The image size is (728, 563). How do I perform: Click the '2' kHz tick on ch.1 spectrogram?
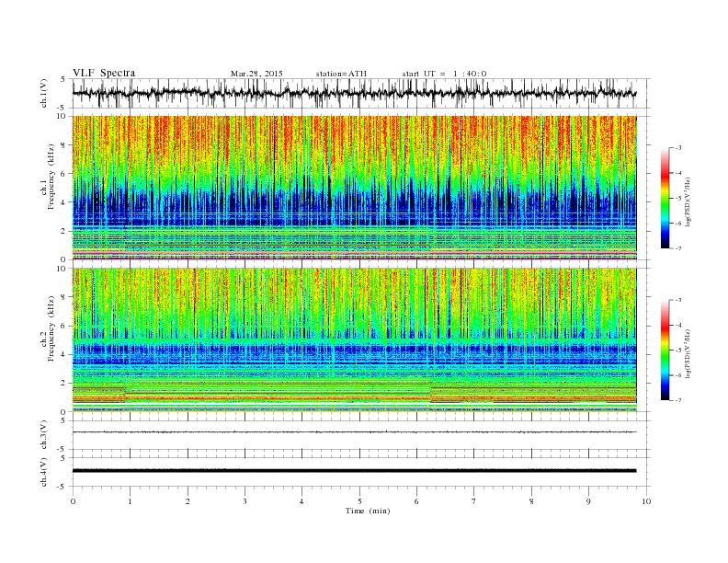[64, 231]
